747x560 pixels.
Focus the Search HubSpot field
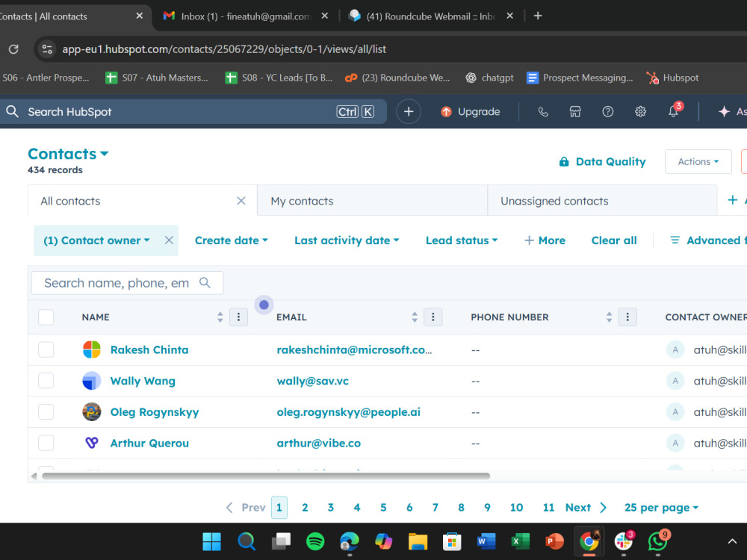coord(193,111)
